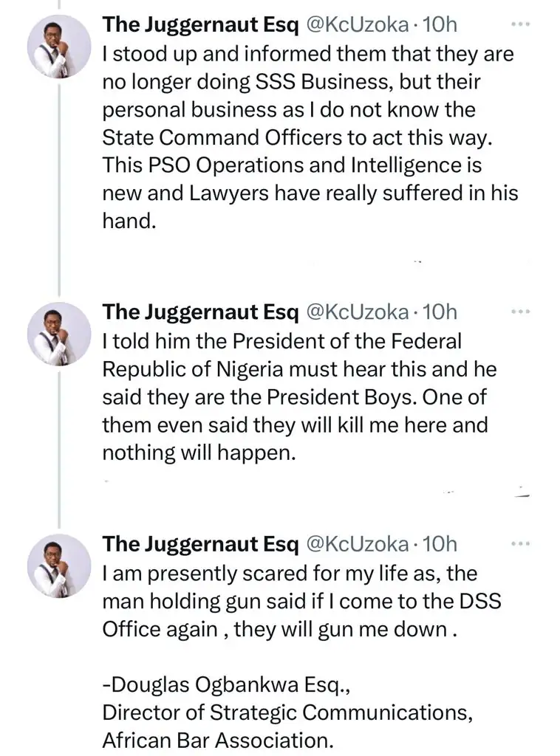
Task: Visit the @KcUzoka handle on the second tweet
Action: (357, 312)
